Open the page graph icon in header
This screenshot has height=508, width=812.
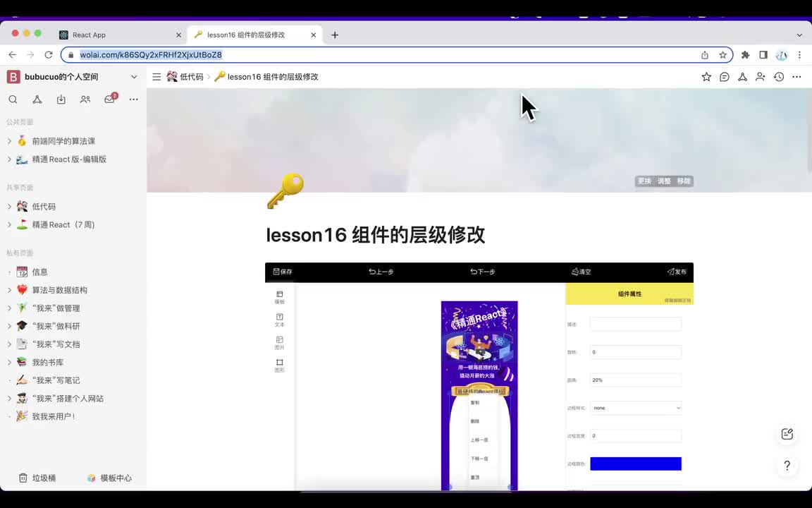(x=743, y=77)
